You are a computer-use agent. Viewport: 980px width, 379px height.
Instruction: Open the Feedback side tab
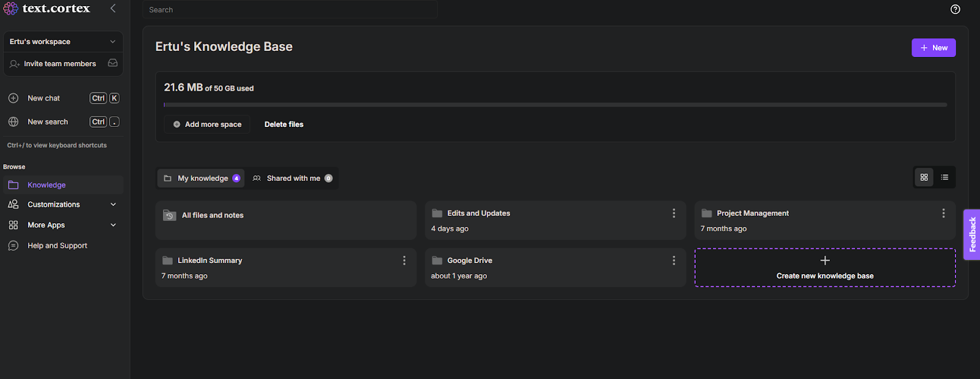pos(972,235)
